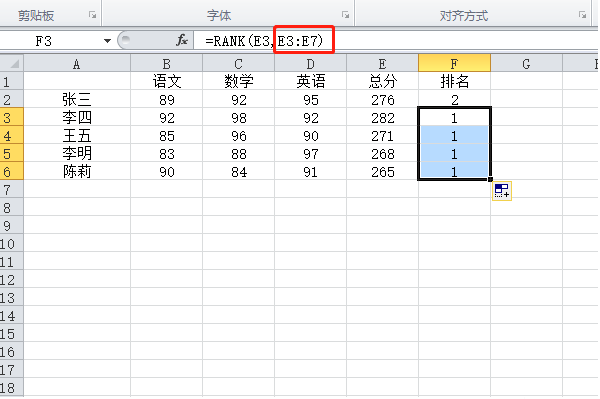
Task: Select row 3 header
Action: [12, 117]
